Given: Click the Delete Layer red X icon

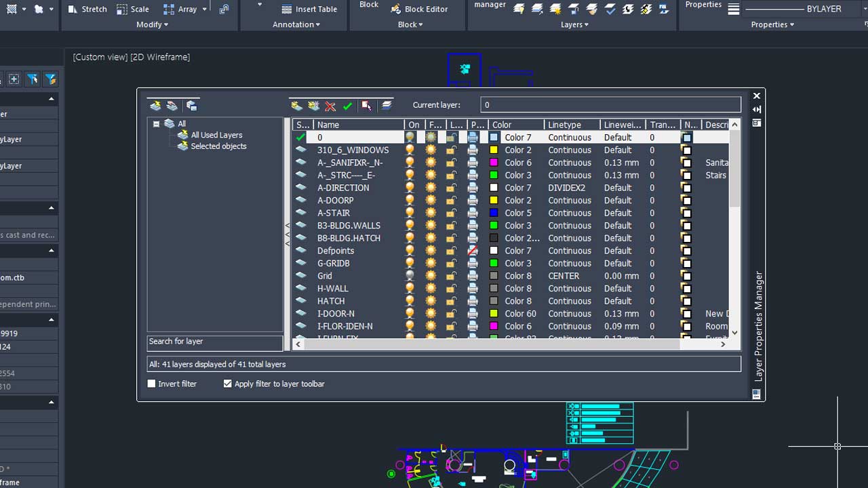Looking at the screenshot, I should pos(330,106).
